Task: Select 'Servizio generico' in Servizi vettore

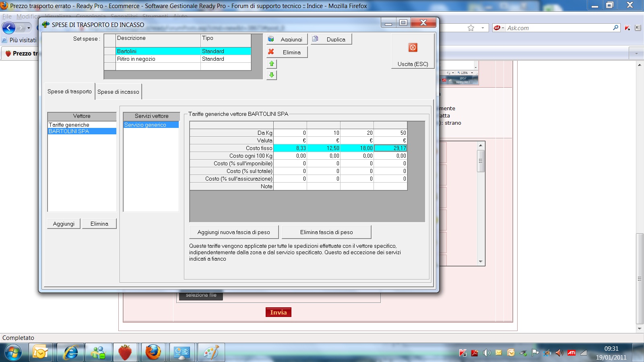Action: [x=151, y=125]
